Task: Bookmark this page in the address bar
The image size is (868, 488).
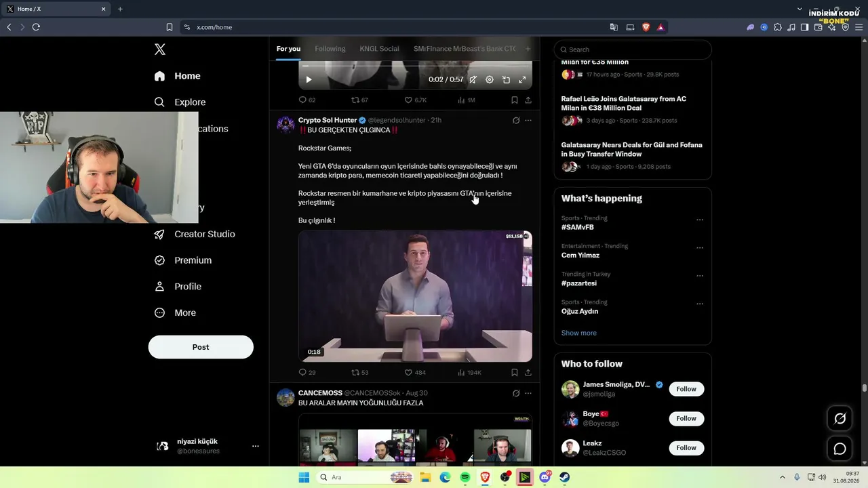Action: [x=170, y=27]
